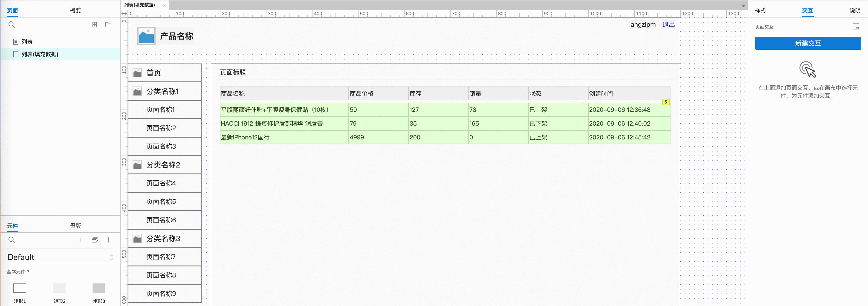The width and height of the screenshot is (868, 306).
Task: Collapse the 基本元件 section
Action: pyautogui.click(x=18, y=272)
